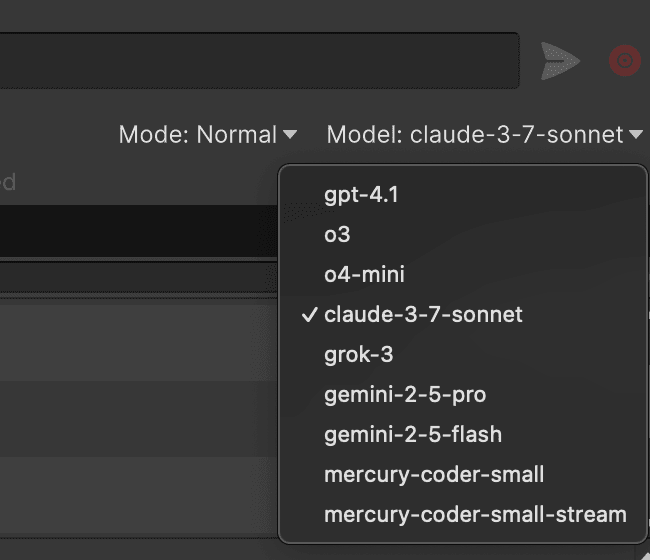Select gpt-4.1 from model list

pyautogui.click(x=361, y=194)
